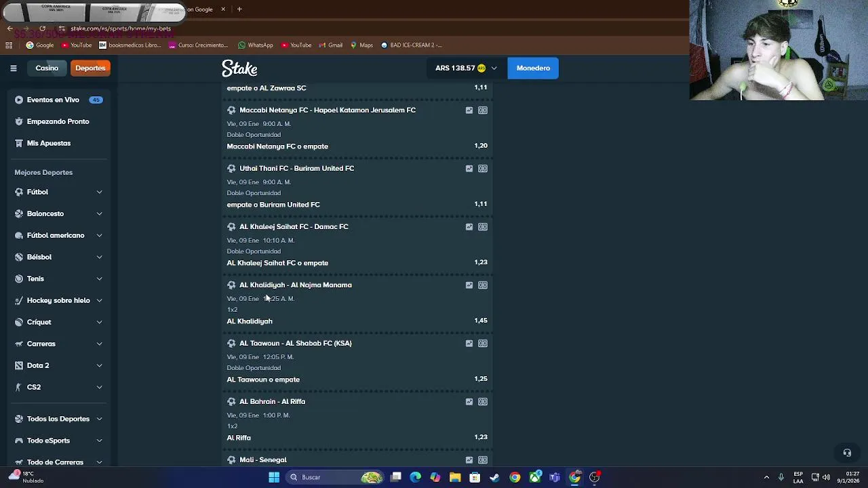Open Microsoft Store from the taskbar
This screenshot has height=488, width=868.
click(475, 477)
